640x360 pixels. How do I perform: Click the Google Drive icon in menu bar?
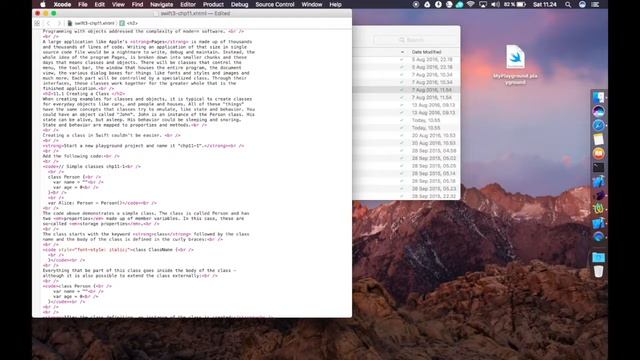point(427,4)
